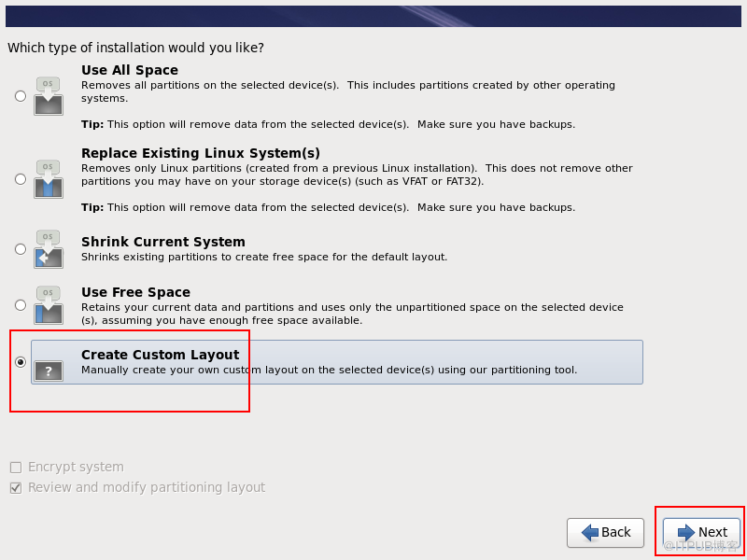
Task: Click the Encrypt system label text
Action: [x=76, y=468]
